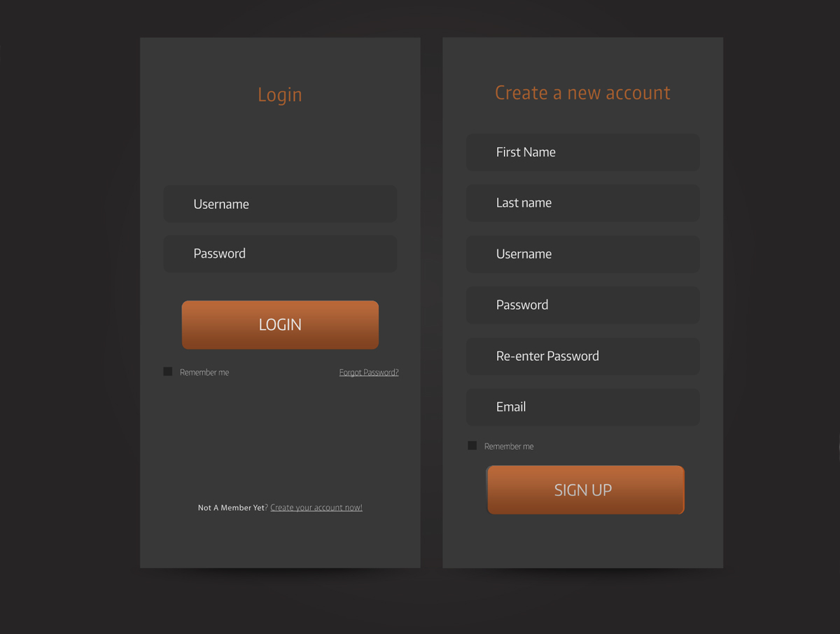Click Username field in create account form
840x634 pixels.
583,254
